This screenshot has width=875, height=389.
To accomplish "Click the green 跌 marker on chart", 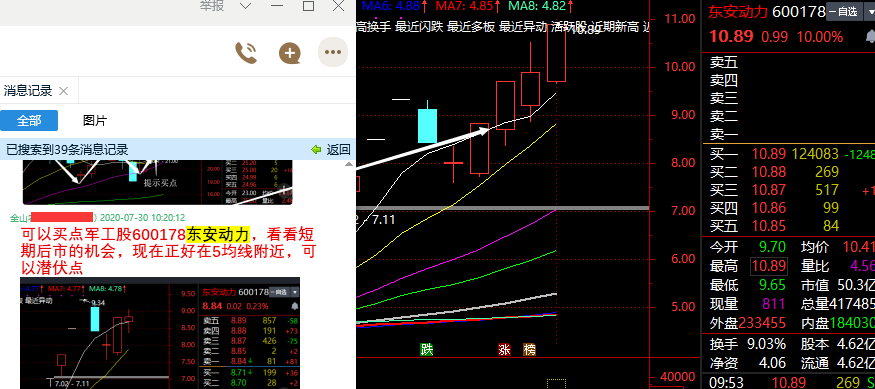I will click(x=427, y=350).
